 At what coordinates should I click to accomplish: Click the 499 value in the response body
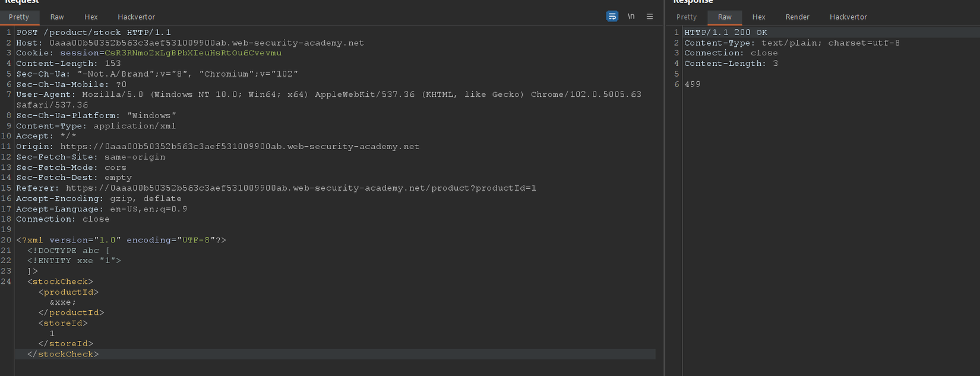coord(693,84)
